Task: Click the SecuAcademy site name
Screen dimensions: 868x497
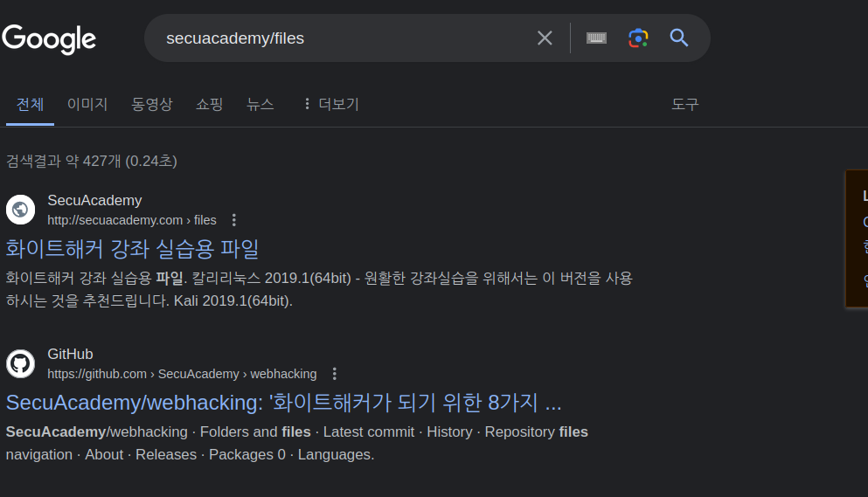Action: pyautogui.click(x=94, y=200)
